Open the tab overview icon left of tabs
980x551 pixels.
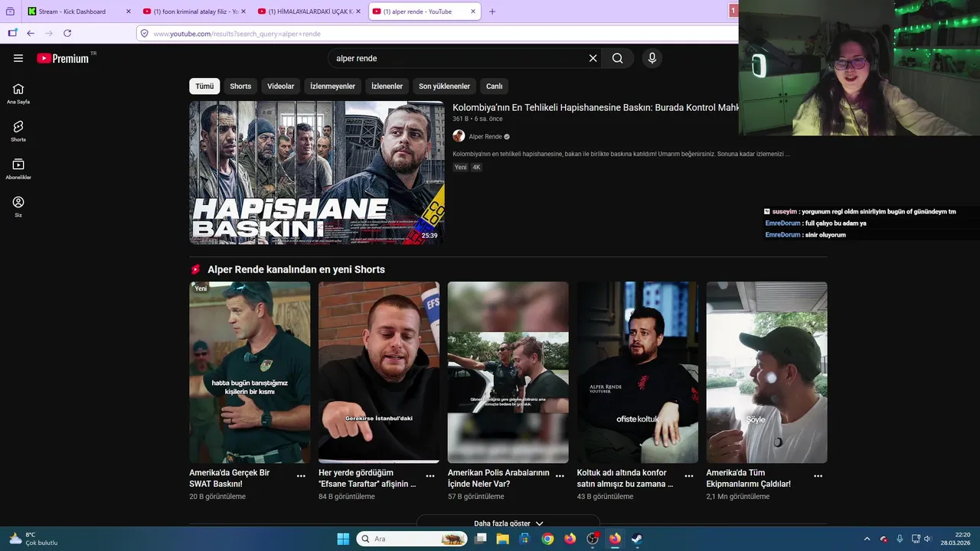pyautogui.click(x=10, y=11)
